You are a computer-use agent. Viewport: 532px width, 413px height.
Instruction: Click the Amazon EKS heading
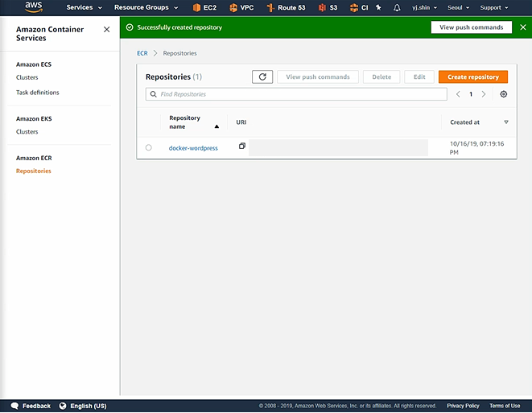click(x=34, y=119)
